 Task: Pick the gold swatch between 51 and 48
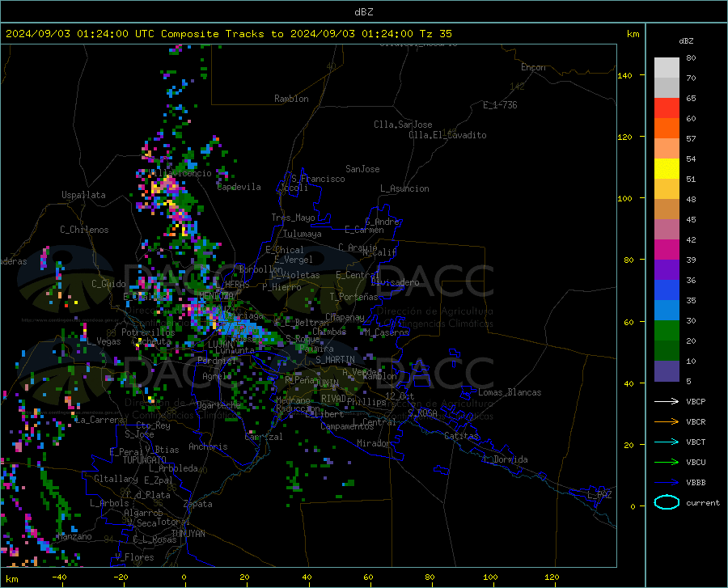[x=667, y=189]
